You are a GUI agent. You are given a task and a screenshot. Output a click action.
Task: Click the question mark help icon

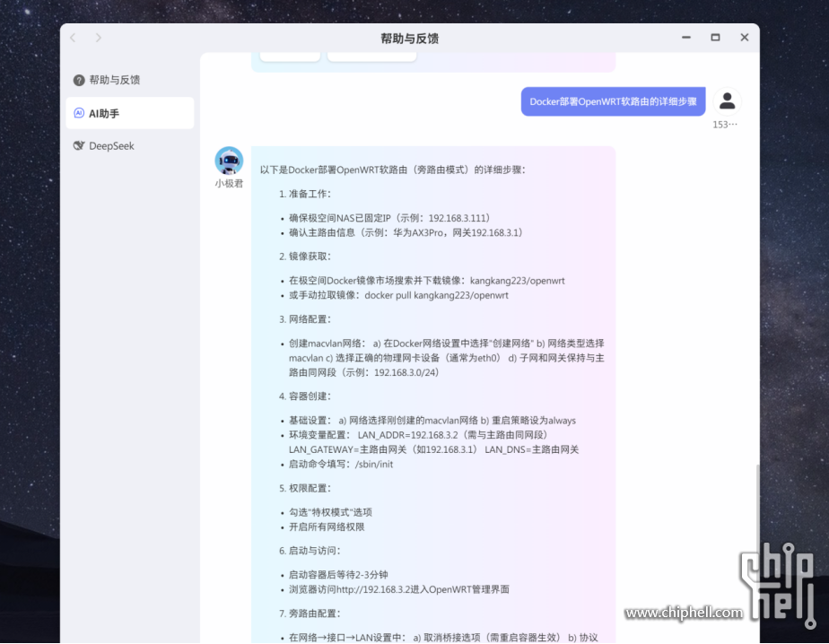click(x=79, y=80)
